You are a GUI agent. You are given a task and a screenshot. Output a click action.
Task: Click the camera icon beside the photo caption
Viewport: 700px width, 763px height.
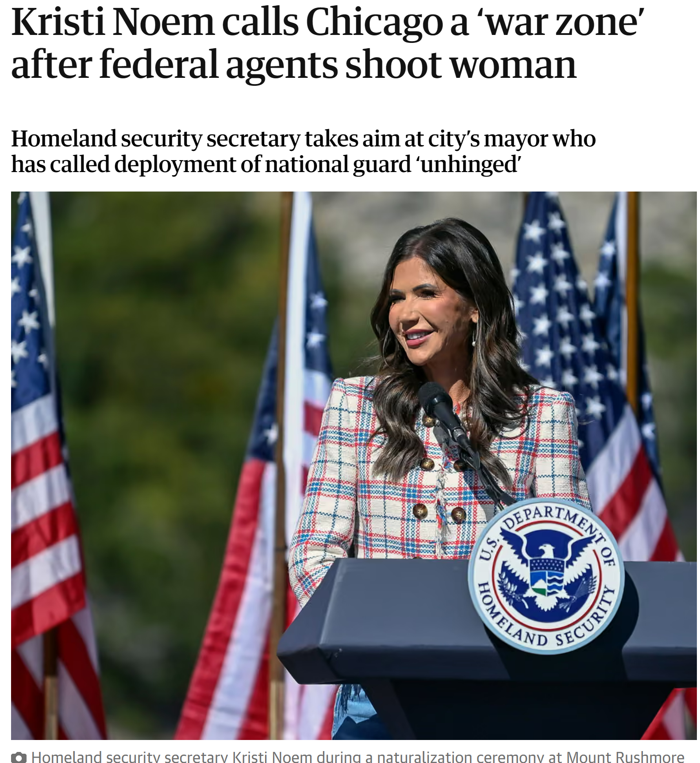pyautogui.click(x=19, y=757)
